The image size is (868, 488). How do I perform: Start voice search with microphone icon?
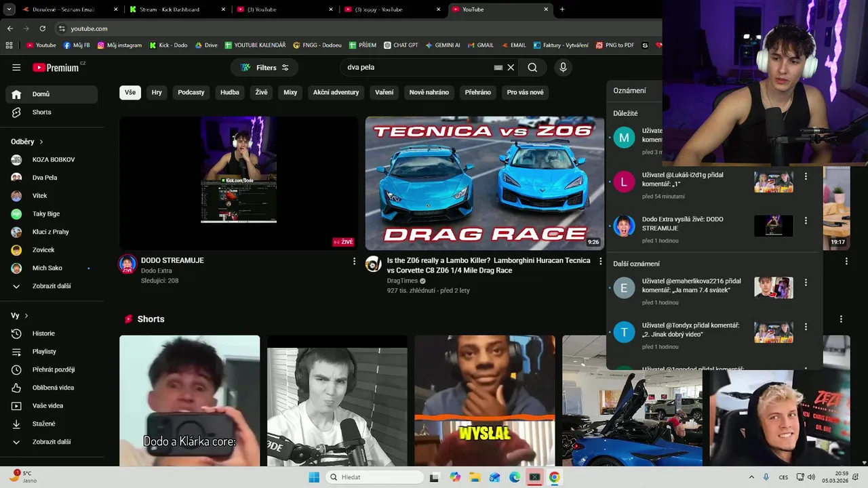pyautogui.click(x=562, y=67)
